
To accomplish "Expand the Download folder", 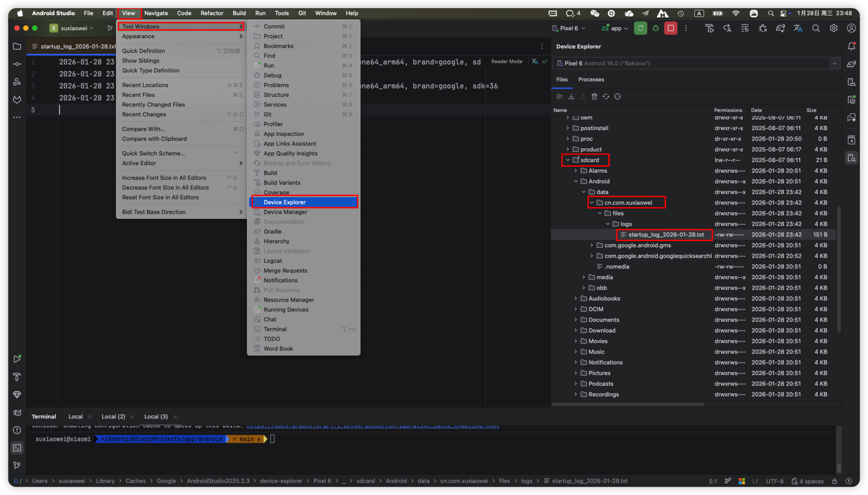I will pos(576,330).
